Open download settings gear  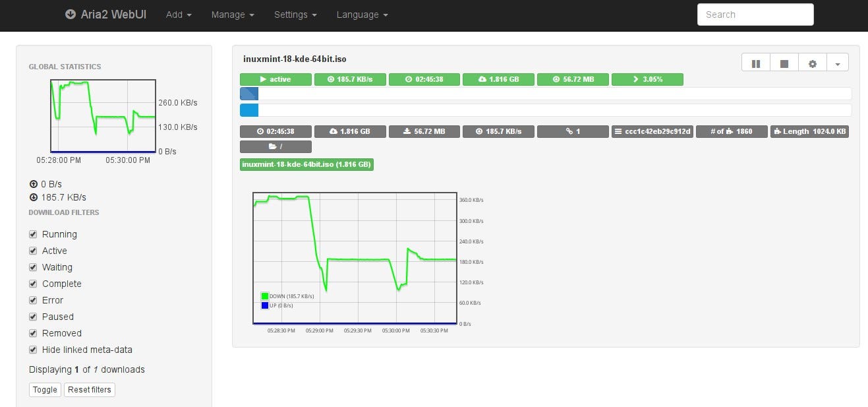tap(813, 63)
